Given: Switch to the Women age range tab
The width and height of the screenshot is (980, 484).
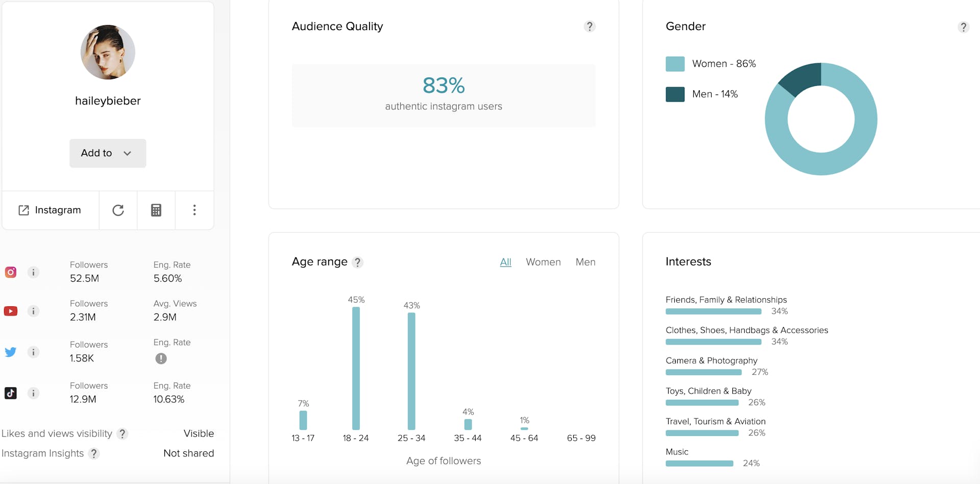Looking at the screenshot, I should pyautogui.click(x=543, y=262).
